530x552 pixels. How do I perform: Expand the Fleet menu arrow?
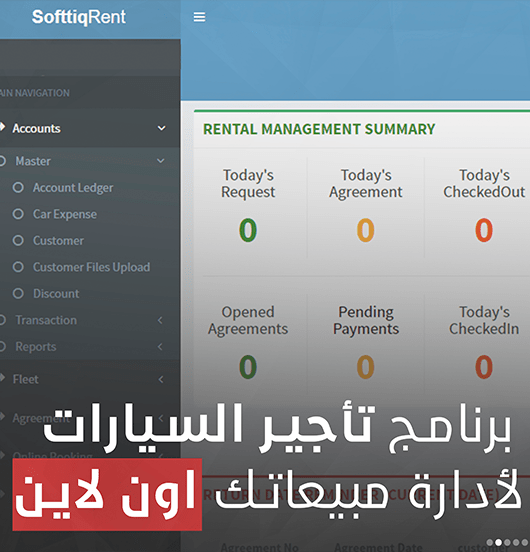coord(160,379)
